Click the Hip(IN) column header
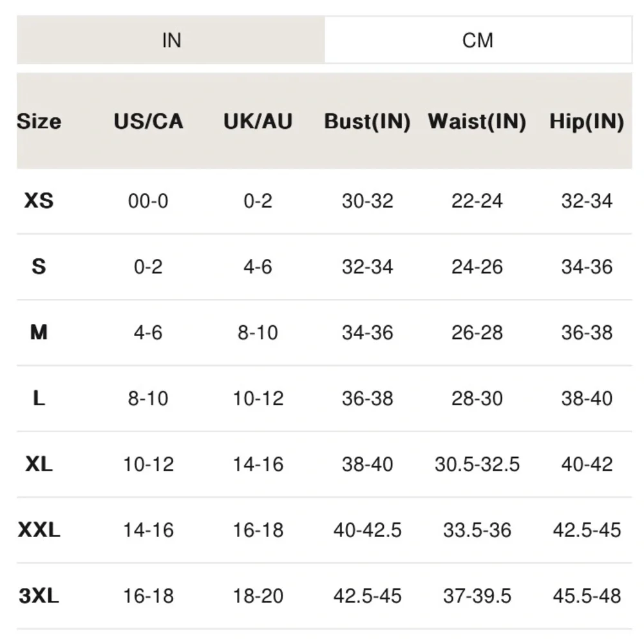This screenshot has width=644, height=644. tap(587, 121)
